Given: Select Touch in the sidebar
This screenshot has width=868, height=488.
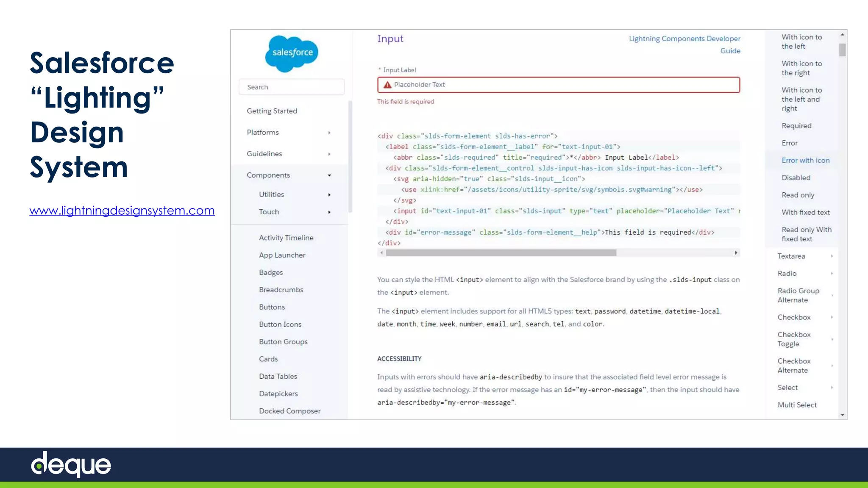Looking at the screenshot, I should pyautogui.click(x=269, y=212).
